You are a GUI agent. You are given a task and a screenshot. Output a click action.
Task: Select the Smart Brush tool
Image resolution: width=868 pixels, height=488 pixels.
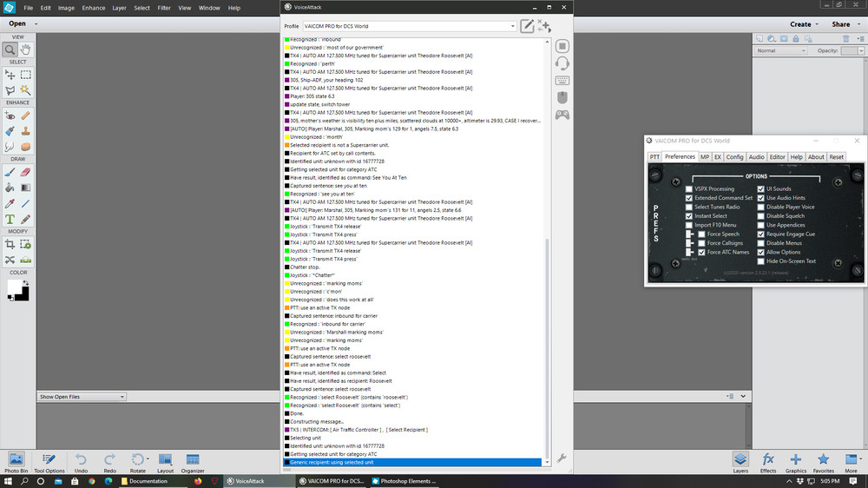click(10, 131)
